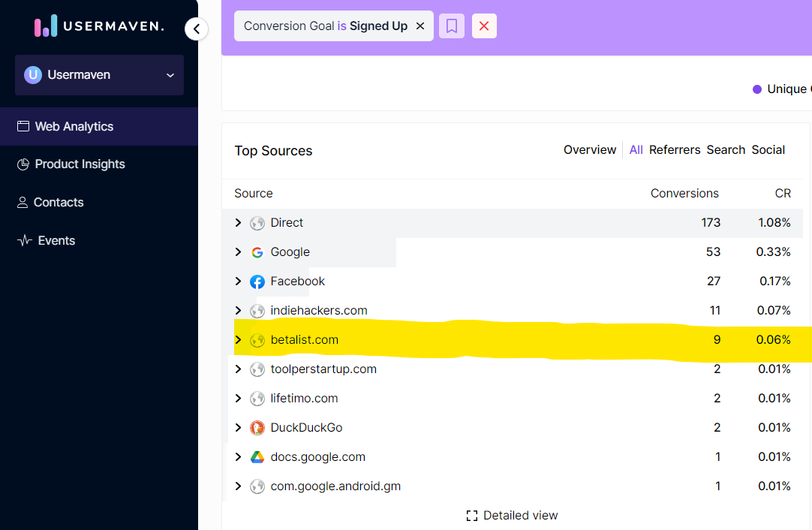Expand the Facebook source row
Screen dimensions: 812x530
pyautogui.click(x=238, y=282)
